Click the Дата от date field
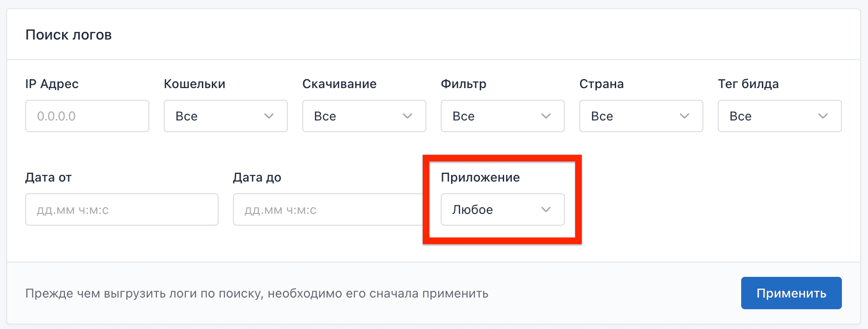868x329 pixels. [121, 209]
